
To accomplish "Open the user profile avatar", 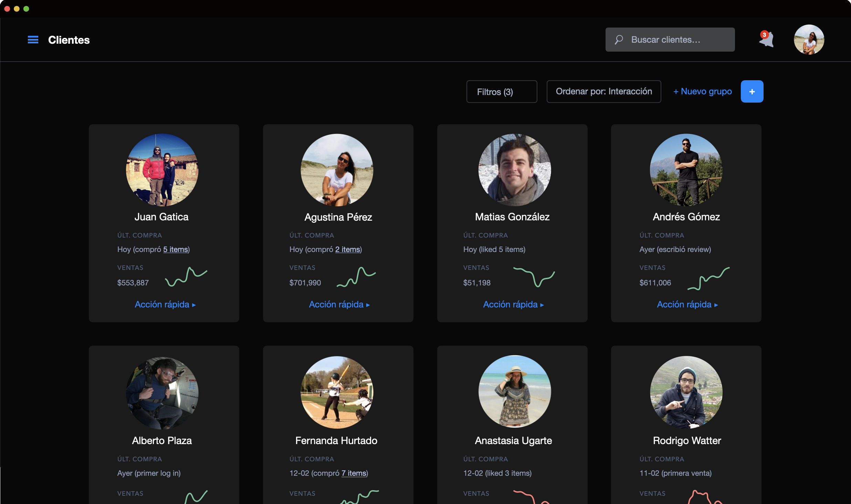I will pyautogui.click(x=809, y=40).
